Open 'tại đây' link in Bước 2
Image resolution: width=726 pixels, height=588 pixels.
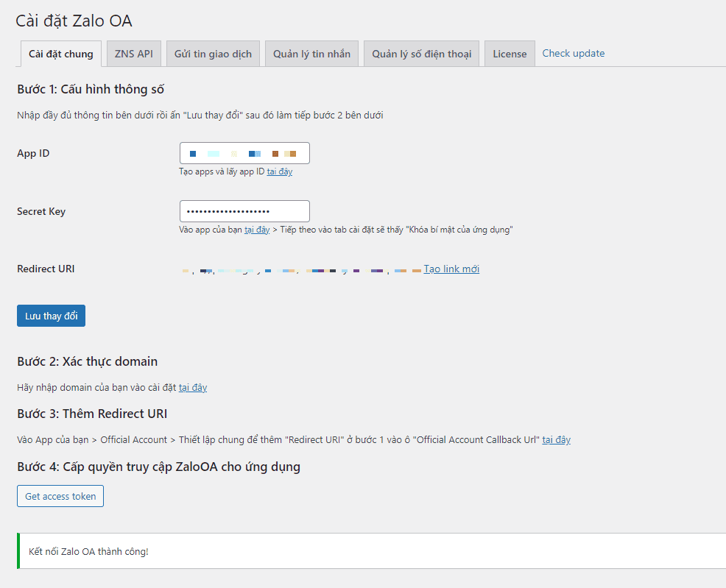tap(193, 387)
